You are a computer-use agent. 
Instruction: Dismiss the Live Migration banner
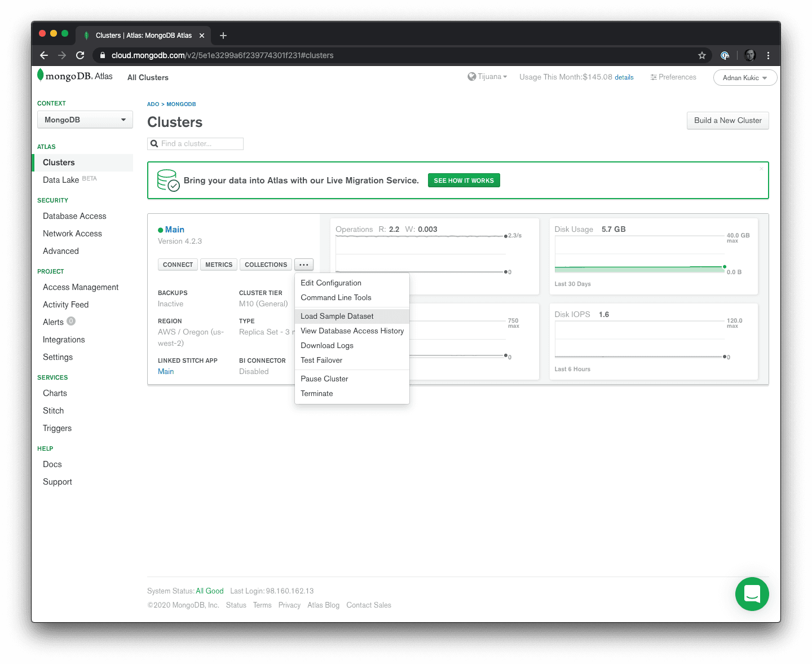pyautogui.click(x=761, y=169)
